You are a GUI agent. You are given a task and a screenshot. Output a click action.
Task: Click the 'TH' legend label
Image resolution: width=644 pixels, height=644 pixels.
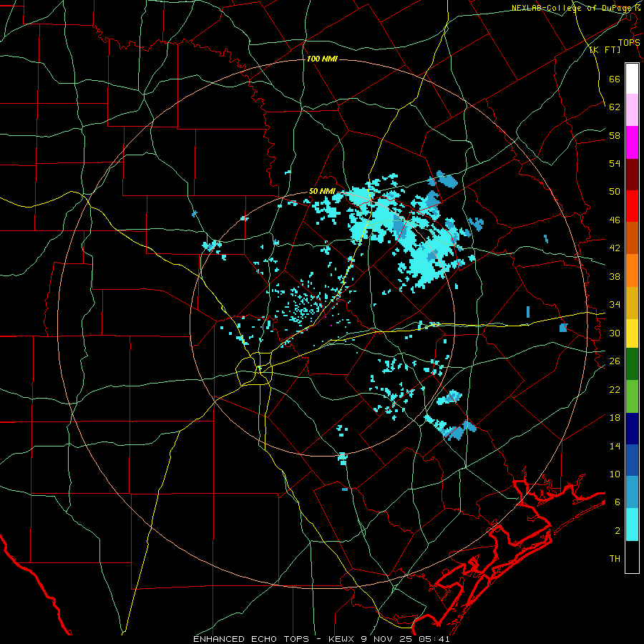click(x=615, y=559)
